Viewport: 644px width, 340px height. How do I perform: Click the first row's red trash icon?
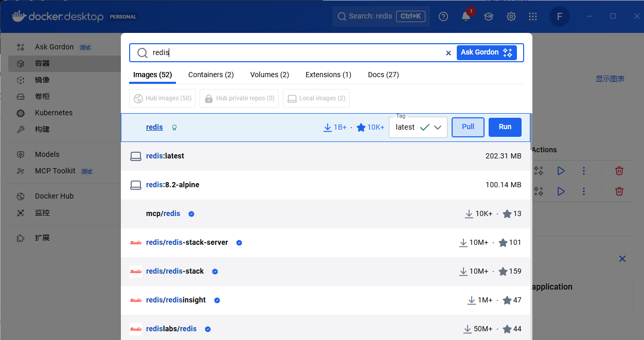(x=619, y=171)
